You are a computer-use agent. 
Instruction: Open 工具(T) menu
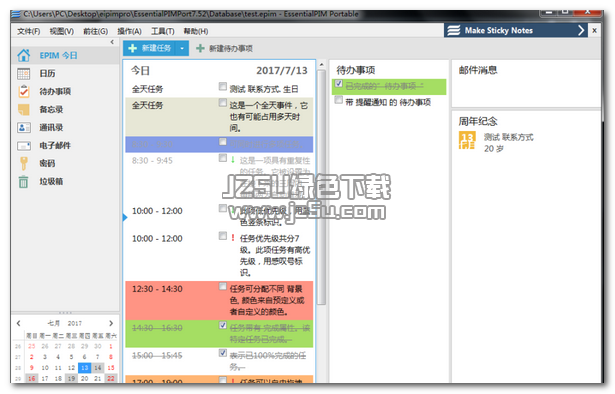coord(163,31)
